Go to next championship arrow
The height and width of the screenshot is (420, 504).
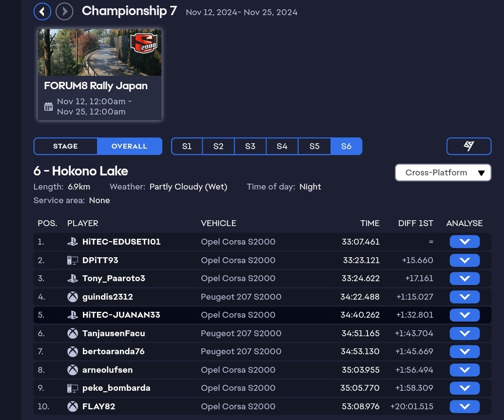[x=64, y=12]
